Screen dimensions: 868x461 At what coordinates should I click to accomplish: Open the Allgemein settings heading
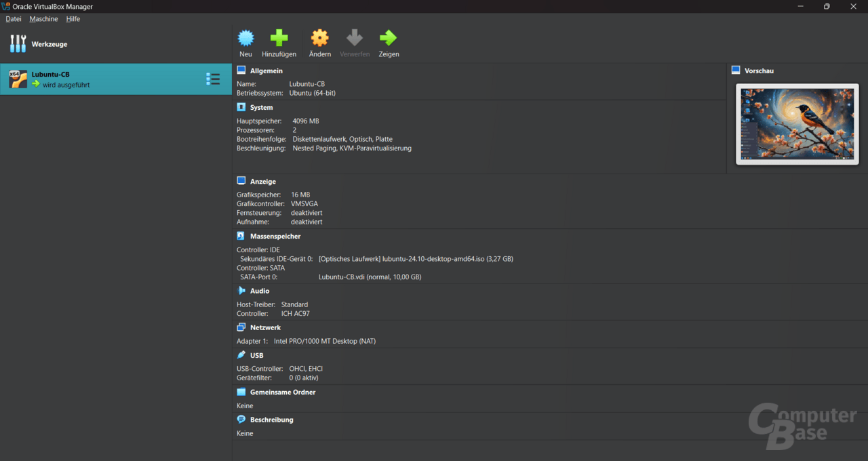[x=267, y=71]
